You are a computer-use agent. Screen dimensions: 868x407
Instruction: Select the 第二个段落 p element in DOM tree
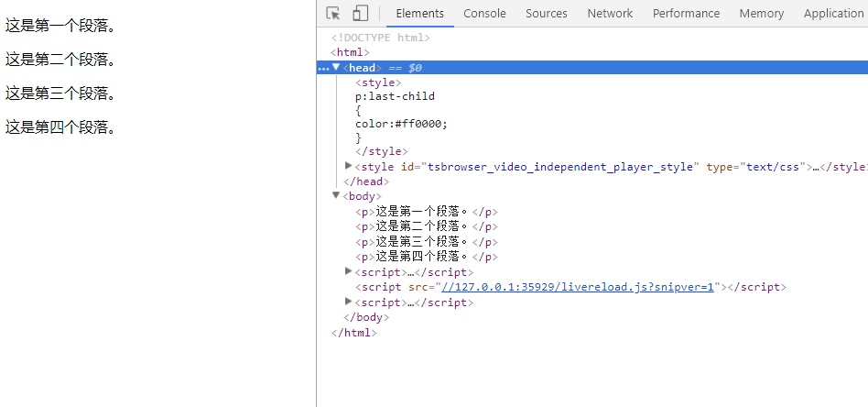[x=427, y=226]
